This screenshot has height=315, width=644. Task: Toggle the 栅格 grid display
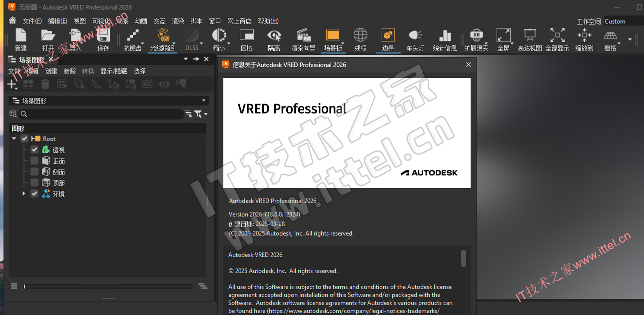(610, 40)
